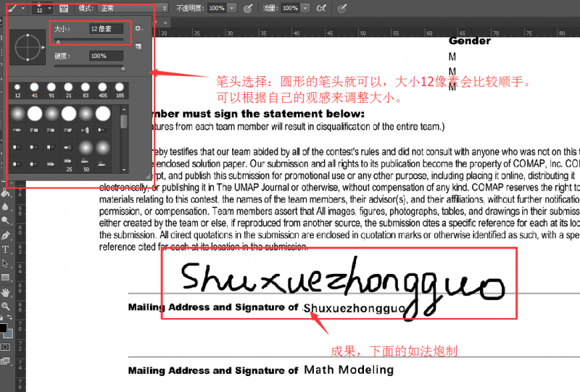Viewport: 580px width, 392px height.
Task: Select the Pen tool in the toolbar
Action: coord(6,235)
